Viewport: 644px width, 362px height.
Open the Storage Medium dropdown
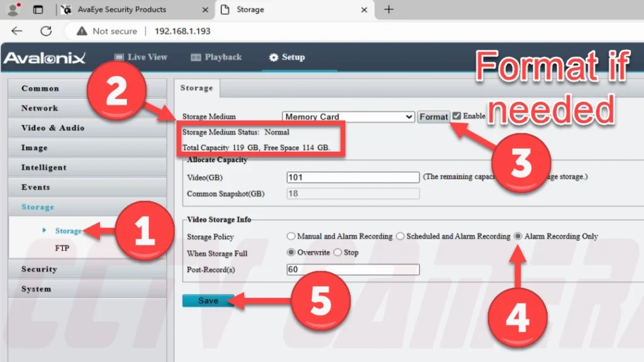(x=348, y=116)
